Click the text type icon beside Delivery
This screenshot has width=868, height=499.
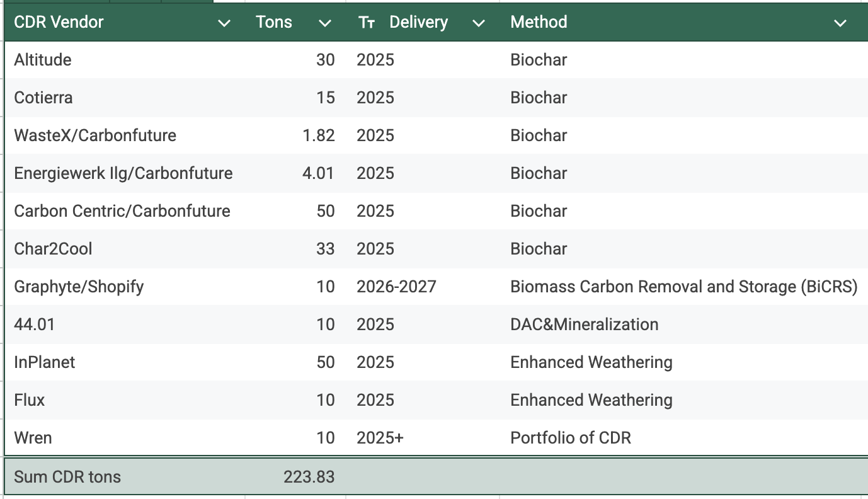point(367,23)
